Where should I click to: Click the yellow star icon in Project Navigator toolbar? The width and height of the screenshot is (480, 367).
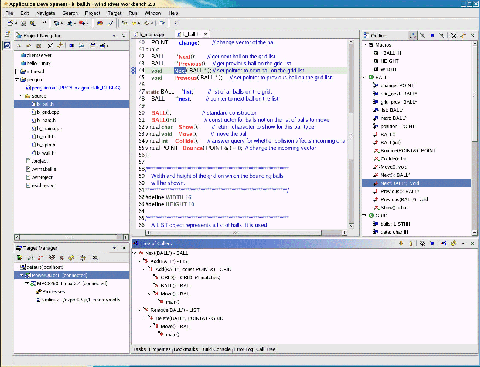click(60, 45)
